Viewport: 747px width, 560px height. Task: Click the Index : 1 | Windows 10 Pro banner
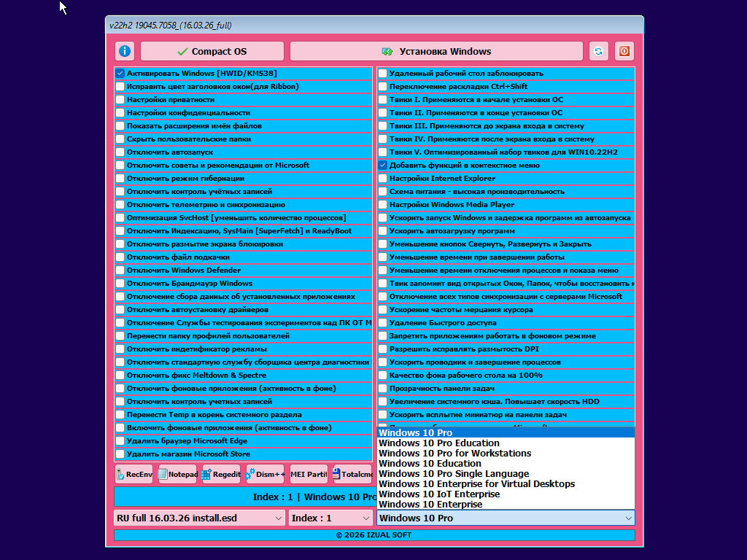point(245,497)
